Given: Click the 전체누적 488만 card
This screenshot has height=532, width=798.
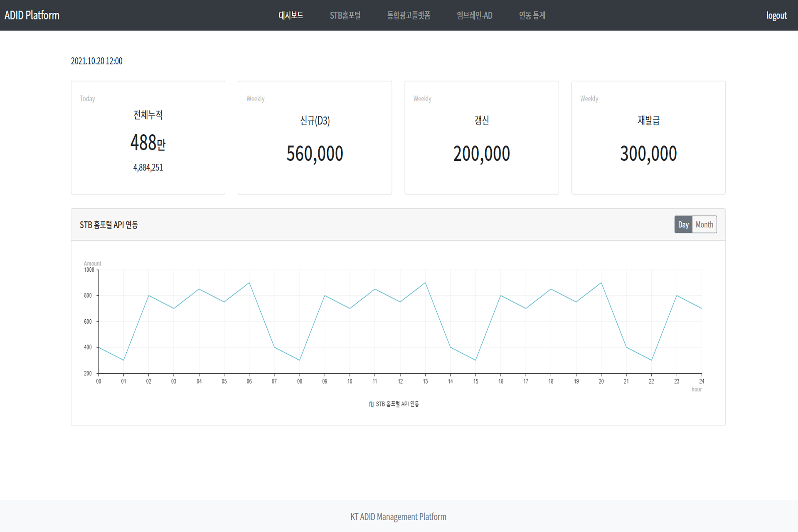Looking at the screenshot, I should tap(148, 138).
